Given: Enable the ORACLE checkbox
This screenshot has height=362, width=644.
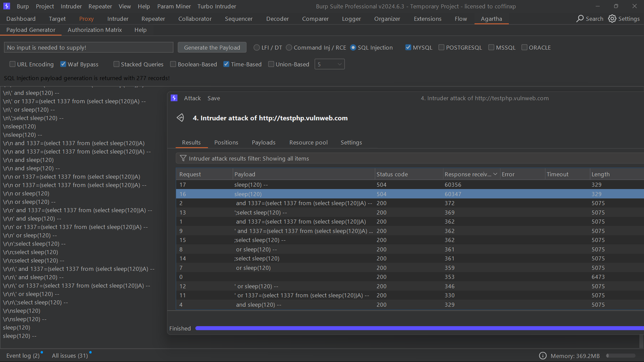Looking at the screenshot, I should (524, 48).
